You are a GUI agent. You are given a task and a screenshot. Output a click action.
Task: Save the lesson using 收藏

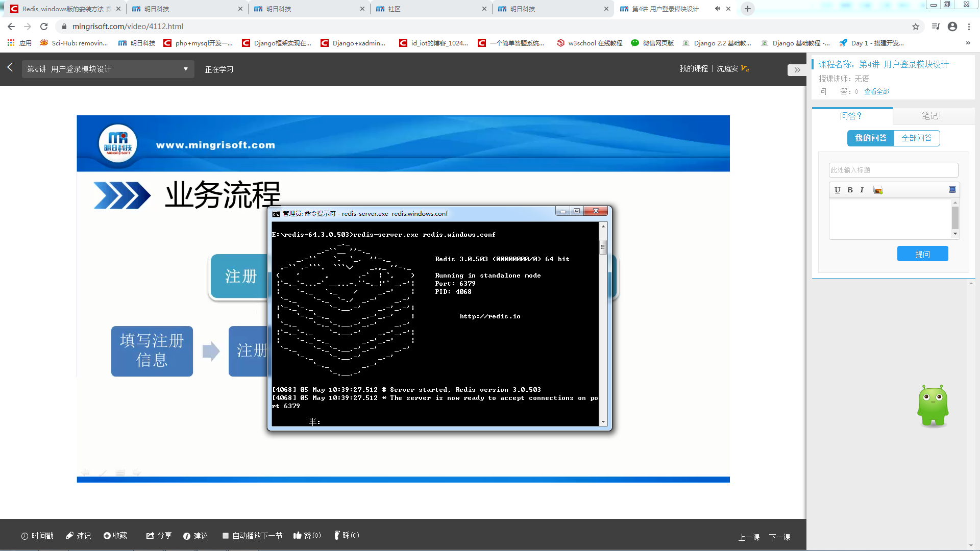(115, 536)
